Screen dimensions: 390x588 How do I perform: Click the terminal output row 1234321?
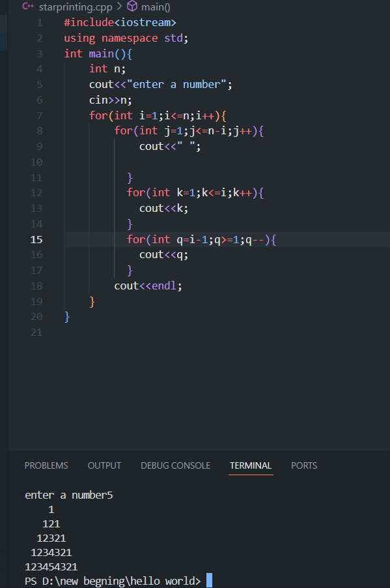(x=51, y=552)
